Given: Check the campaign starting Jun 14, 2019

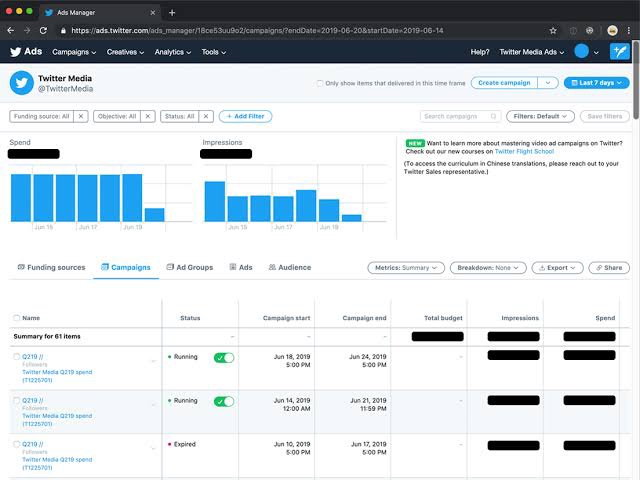Looking at the screenshot, I should 17,400.
